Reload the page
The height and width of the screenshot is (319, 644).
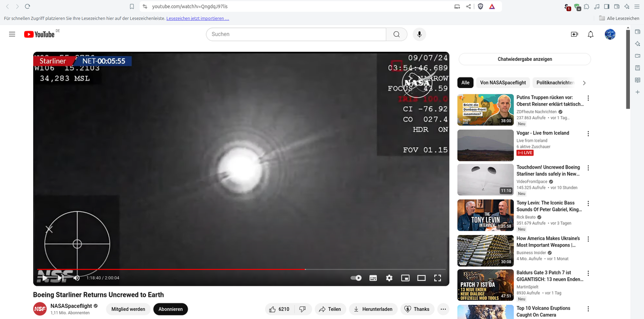click(x=27, y=7)
